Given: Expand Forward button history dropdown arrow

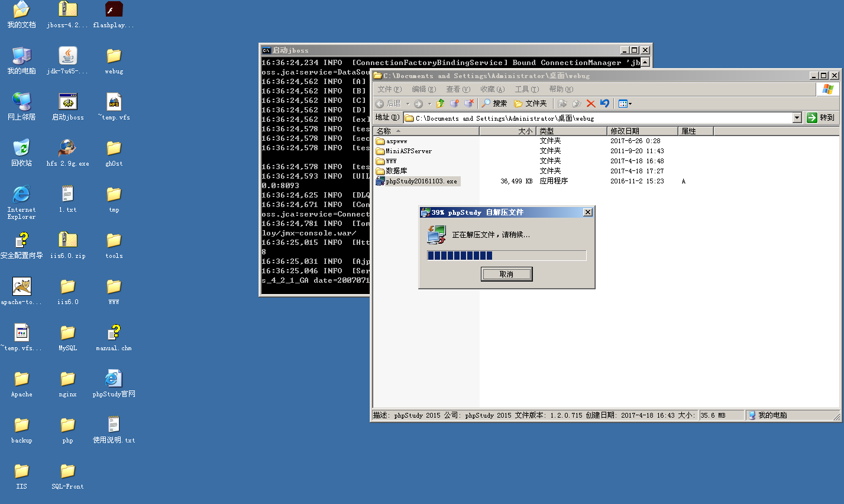Looking at the screenshot, I should point(429,104).
